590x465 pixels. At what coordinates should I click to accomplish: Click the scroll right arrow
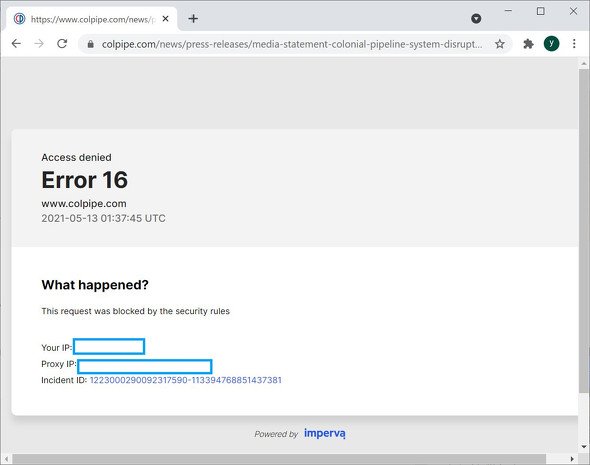coord(572,459)
